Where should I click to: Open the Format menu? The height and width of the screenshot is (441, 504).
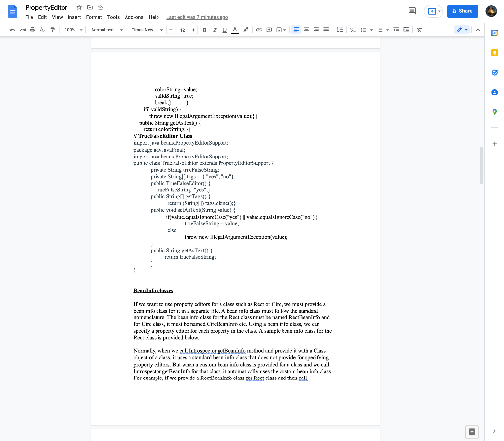click(94, 16)
